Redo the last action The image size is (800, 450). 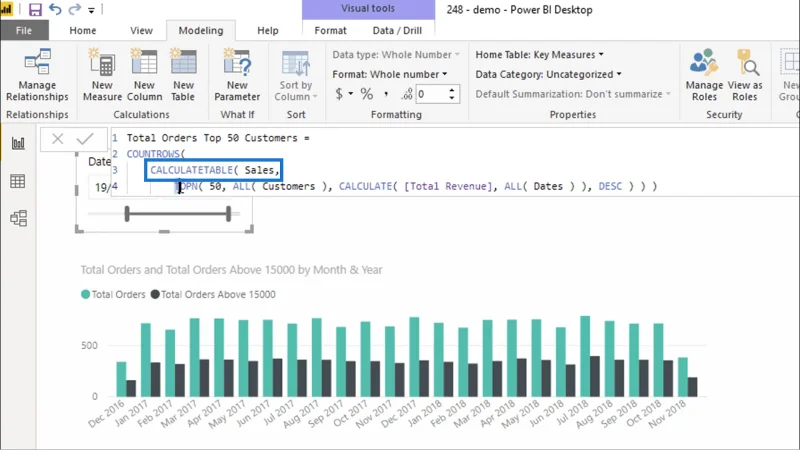[x=74, y=9]
